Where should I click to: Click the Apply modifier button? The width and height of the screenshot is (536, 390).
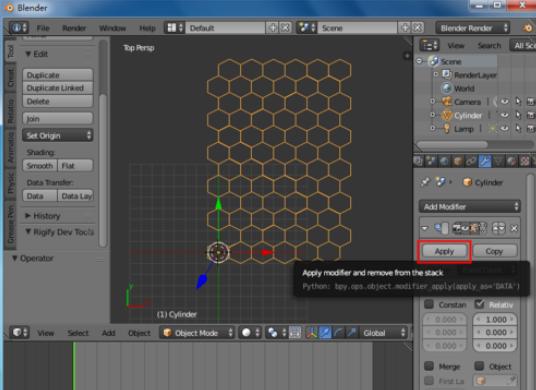pos(444,251)
